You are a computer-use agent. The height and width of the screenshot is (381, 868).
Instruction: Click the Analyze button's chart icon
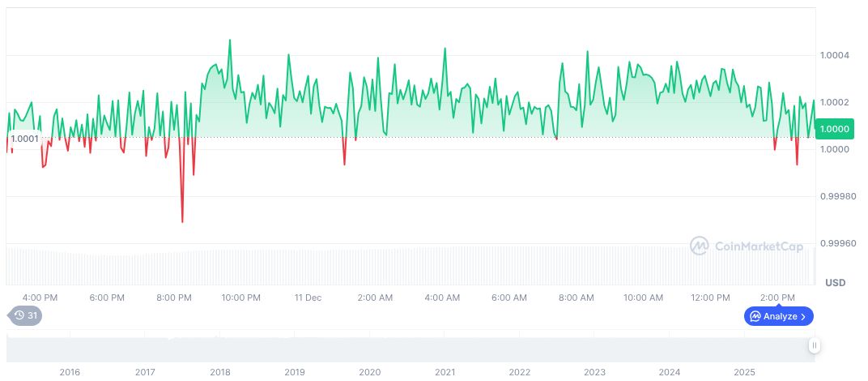[x=755, y=316]
